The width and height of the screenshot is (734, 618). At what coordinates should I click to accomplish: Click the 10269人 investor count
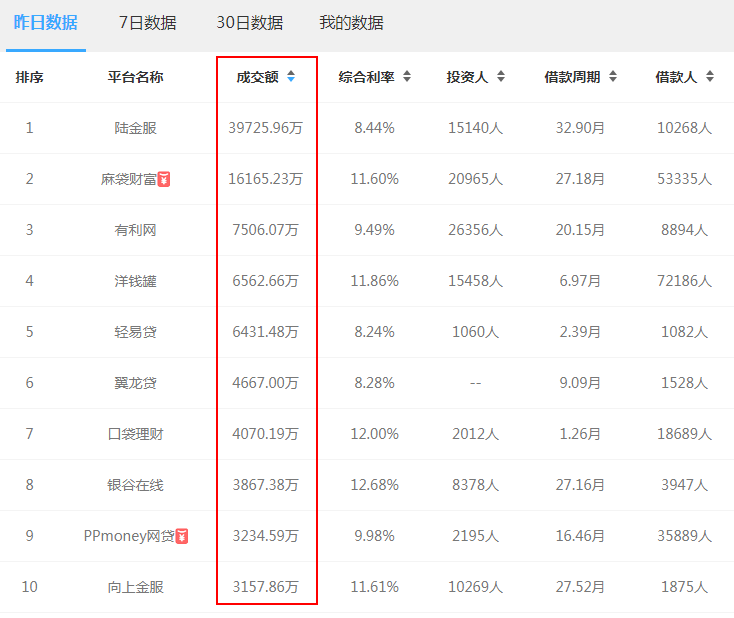pyautogui.click(x=476, y=587)
